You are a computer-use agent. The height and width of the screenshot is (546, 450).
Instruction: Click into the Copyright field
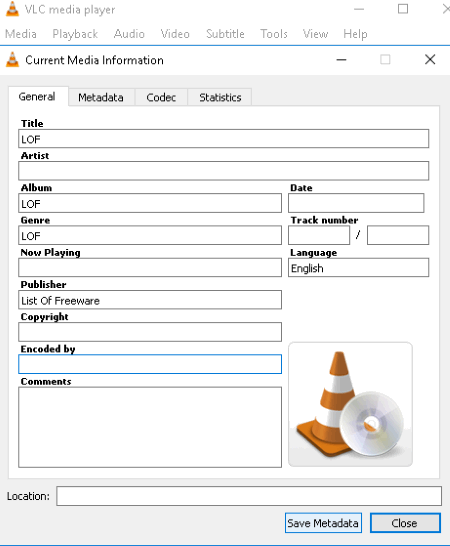tap(150, 332)
